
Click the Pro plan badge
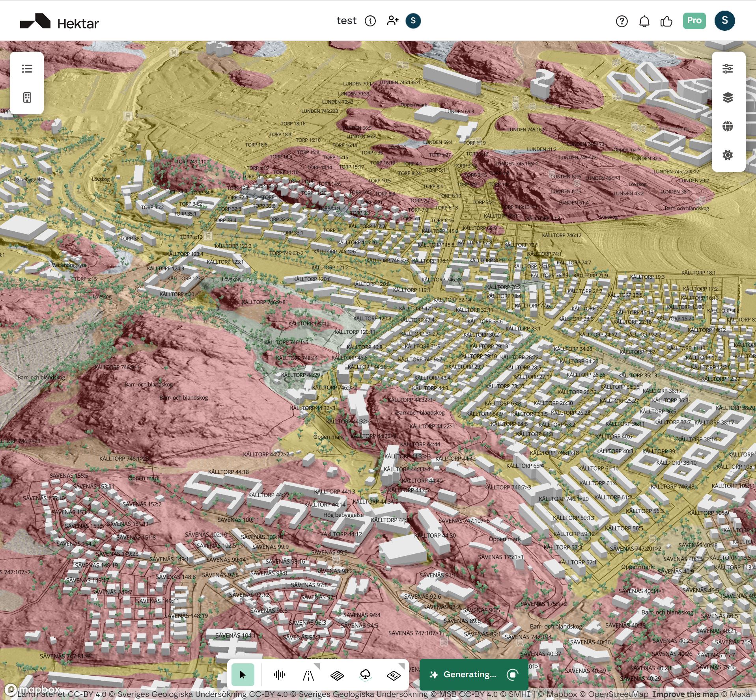click(694, 20)
